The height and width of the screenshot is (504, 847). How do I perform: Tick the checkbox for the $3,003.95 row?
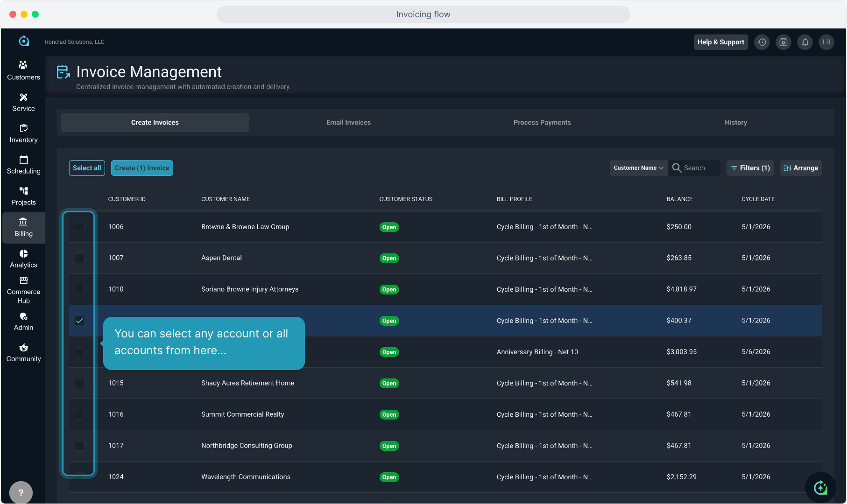tap(80, 352)
